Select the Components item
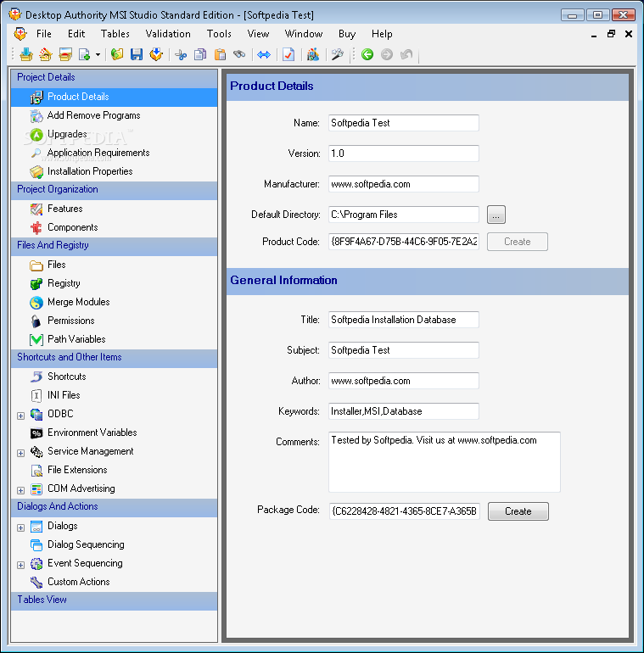Image resolution: width=644 pixels, height=653 pixels. [72, 227]
